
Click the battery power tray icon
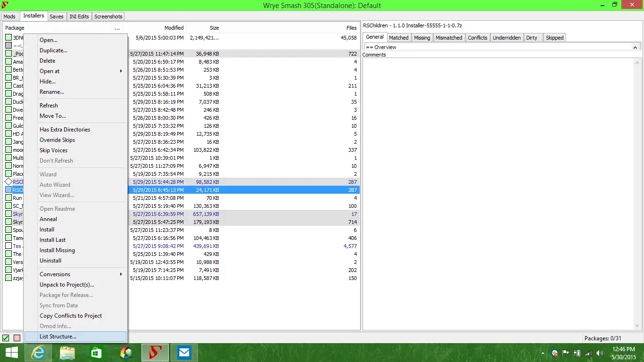tap(578, 353)
